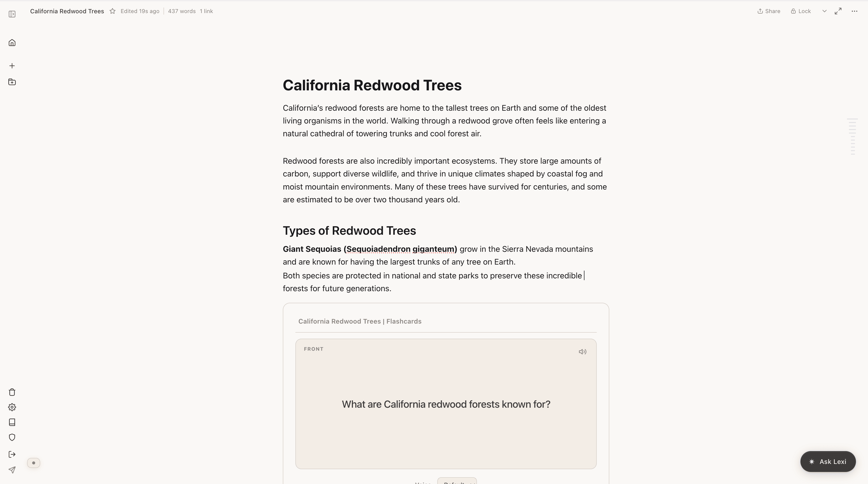Open the more options menu
868x484 pixels.
854,11
